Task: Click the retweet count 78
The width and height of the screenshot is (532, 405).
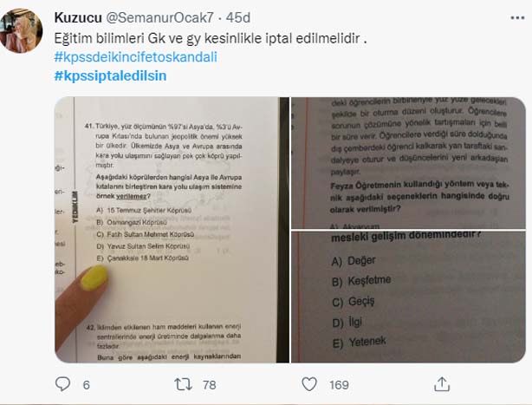Action: point(210,385)
